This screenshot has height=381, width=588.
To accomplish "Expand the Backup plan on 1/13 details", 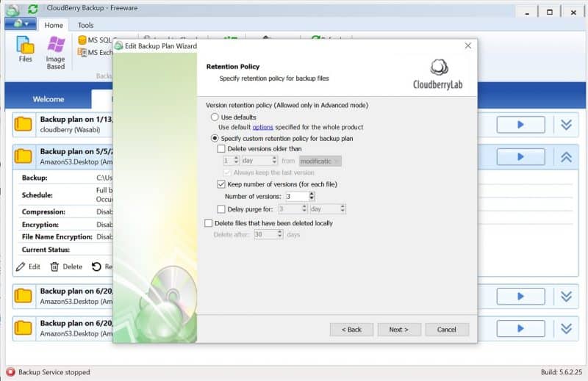I will (566, 124).
